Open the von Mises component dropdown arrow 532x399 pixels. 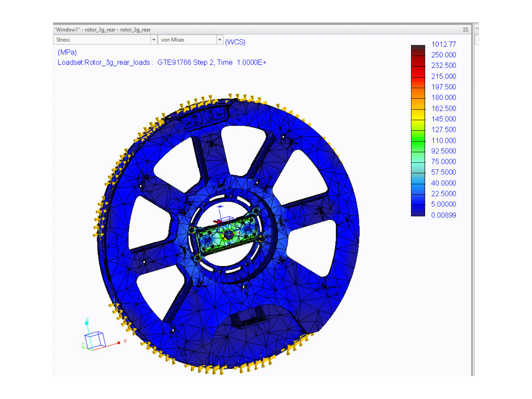[220, 40]
